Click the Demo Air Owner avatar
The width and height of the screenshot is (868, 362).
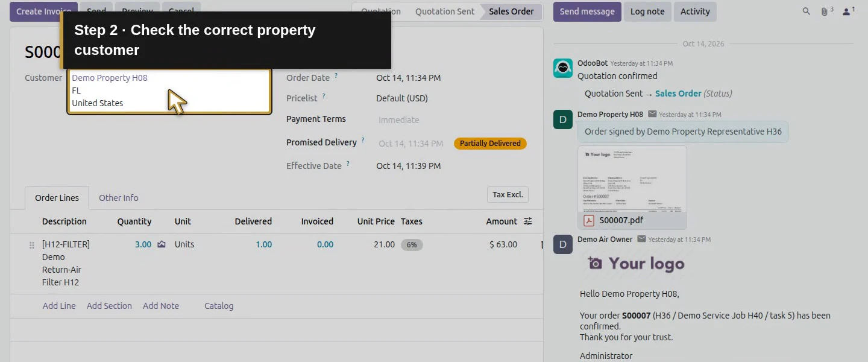coord(563,244)
